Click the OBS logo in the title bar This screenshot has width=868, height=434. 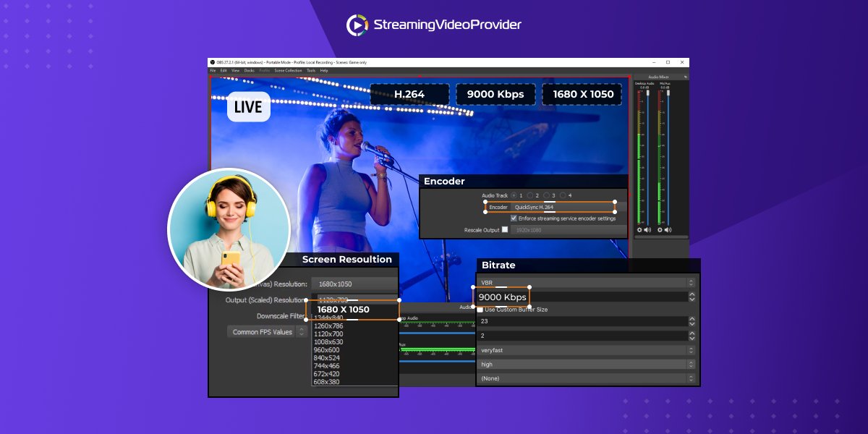(x=213, y=62)
